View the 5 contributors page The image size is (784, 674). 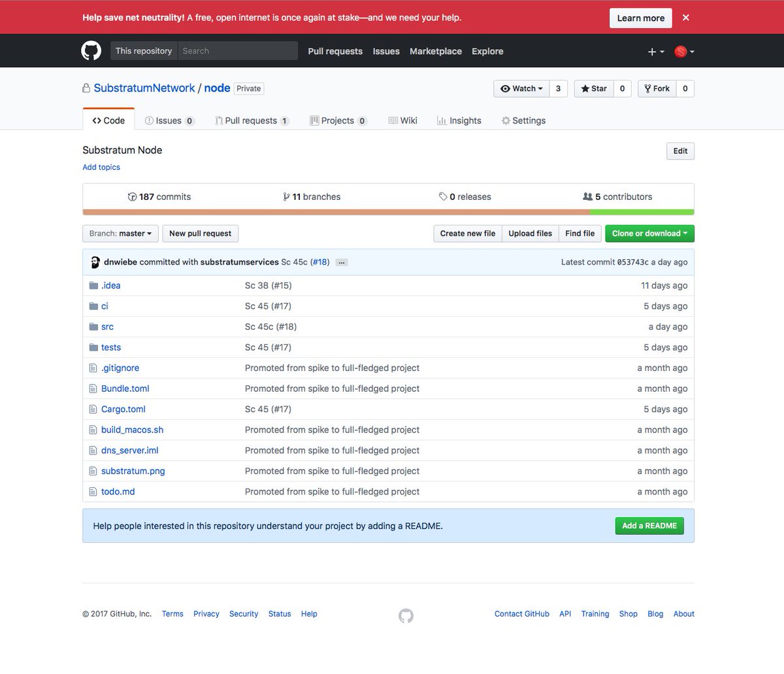click(617, 197)
